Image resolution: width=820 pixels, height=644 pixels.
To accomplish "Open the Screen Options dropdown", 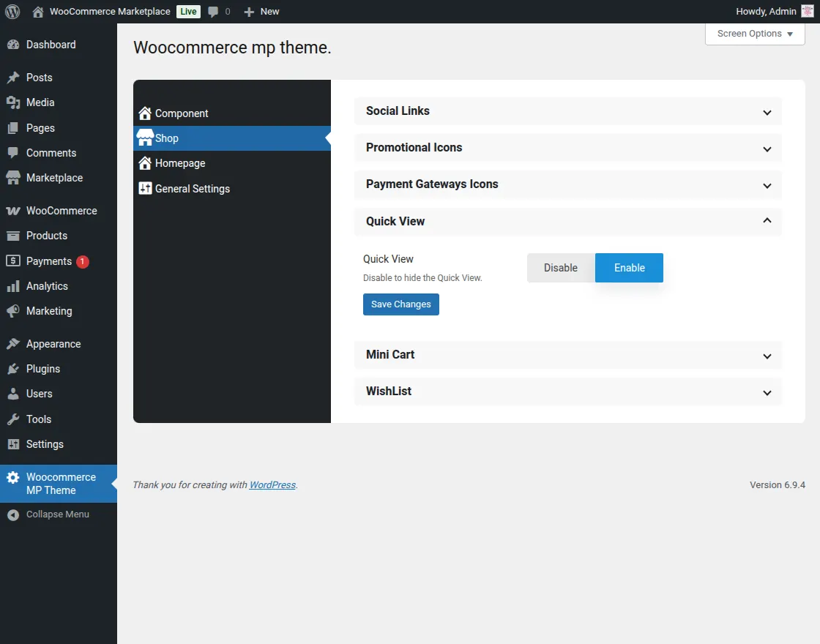I will coord(755,34).
